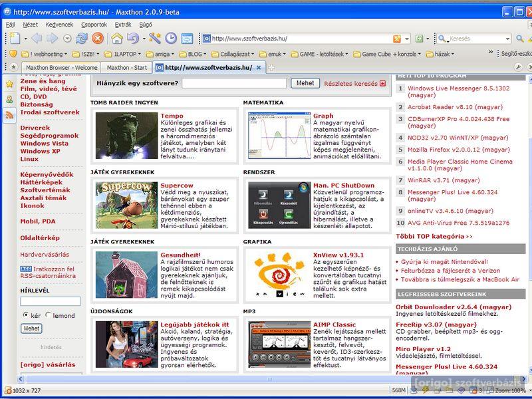Click the wrench icon at tab bar right
The width and height of the screenshot is (532, 399).
tap(518, 67)
